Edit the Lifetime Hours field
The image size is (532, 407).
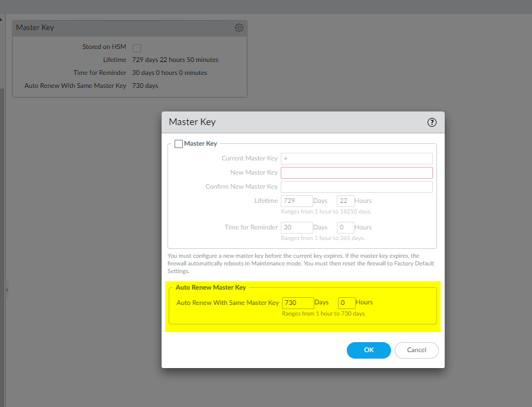click(346, 201)
